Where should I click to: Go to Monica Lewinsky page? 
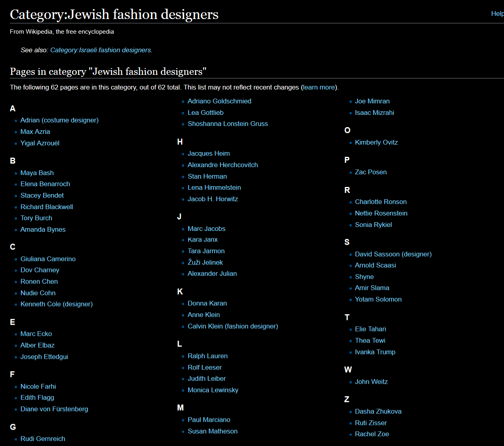pyautogui.click(x=213, y=390)
